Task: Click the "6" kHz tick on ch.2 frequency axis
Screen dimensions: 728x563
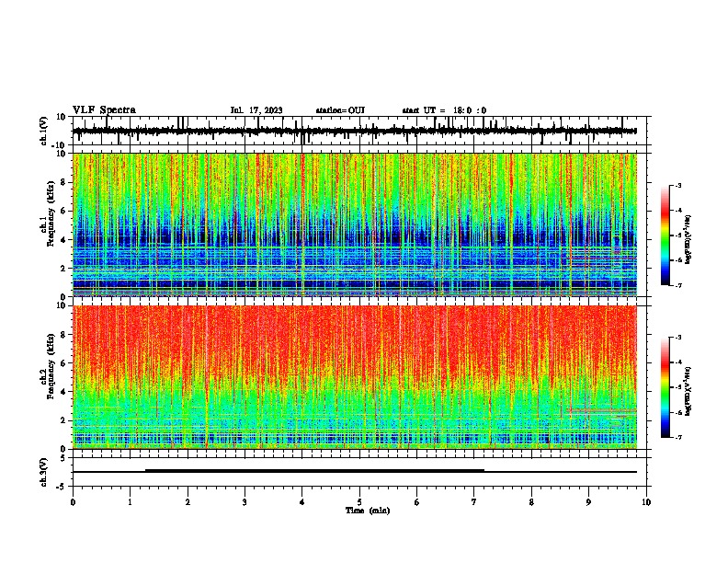Action: click(x=64, y=363)
